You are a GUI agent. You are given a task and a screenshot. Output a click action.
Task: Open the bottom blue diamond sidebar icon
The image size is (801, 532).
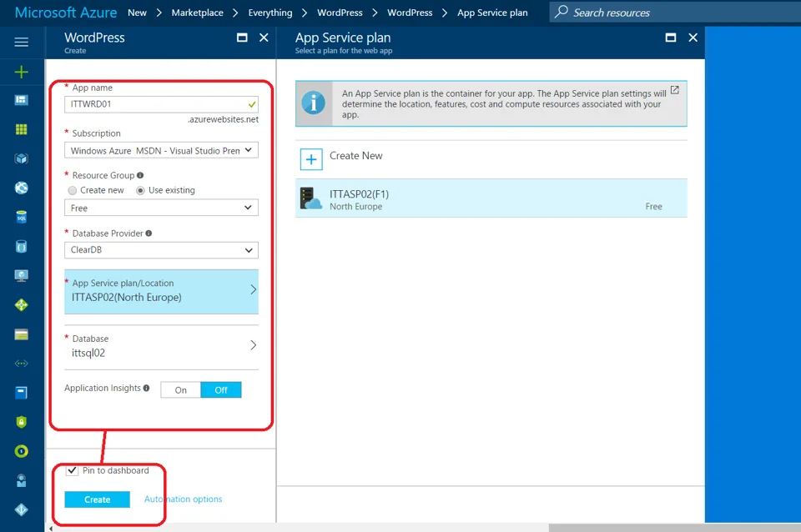point(21,509)
